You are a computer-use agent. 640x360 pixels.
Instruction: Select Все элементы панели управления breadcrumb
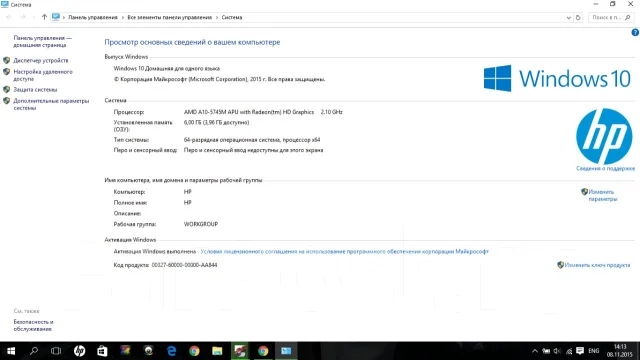[x=169, y=18]
